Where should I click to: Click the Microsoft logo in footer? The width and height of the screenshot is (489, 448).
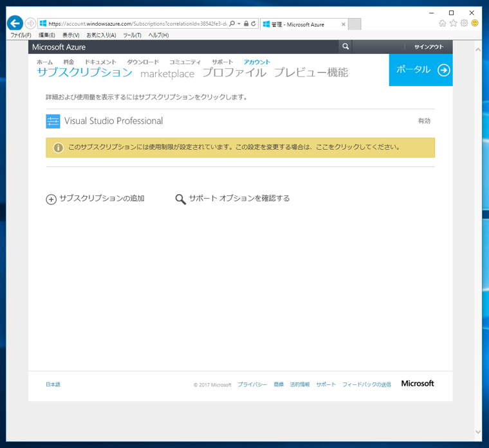tap(418, 384)
